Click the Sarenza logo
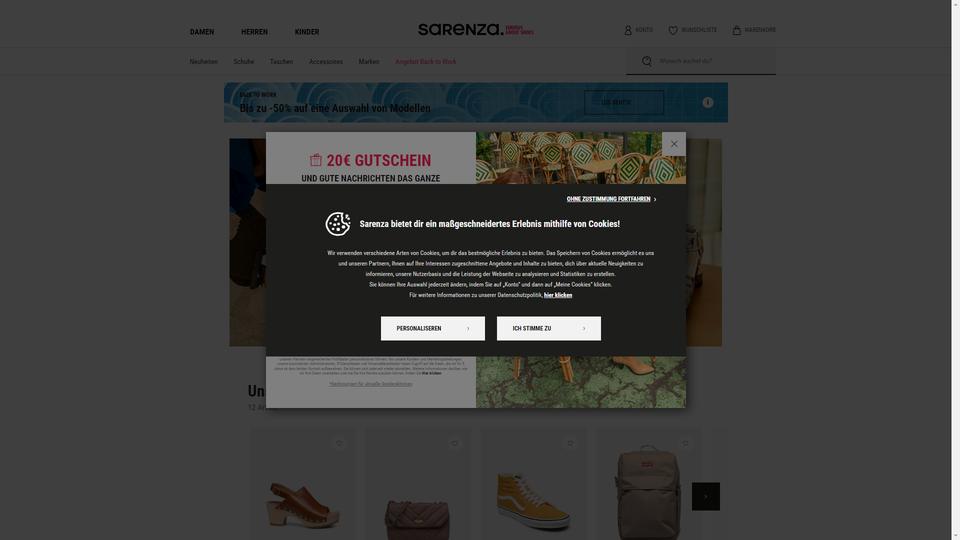This screenshot has width=960, height=540. (x=476, y=29)
